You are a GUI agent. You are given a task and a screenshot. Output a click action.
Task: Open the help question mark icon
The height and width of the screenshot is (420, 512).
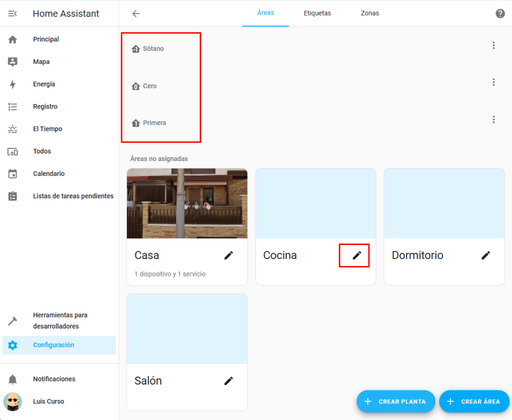(500, 13)
